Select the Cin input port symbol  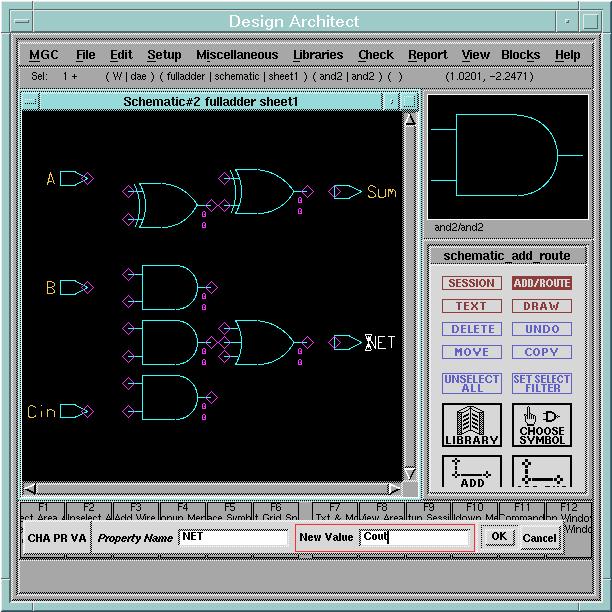click(73, 411)
